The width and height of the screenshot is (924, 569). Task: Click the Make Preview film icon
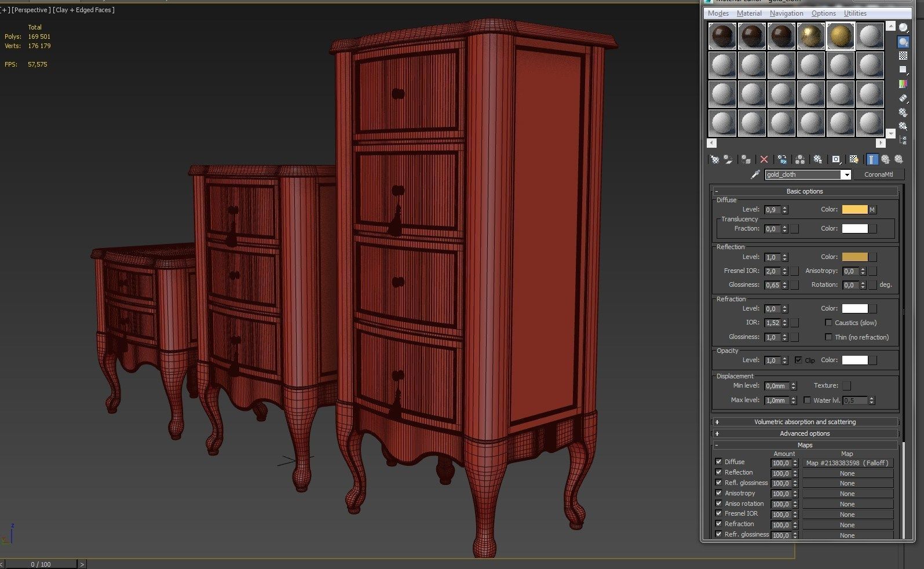click(903, 99)
